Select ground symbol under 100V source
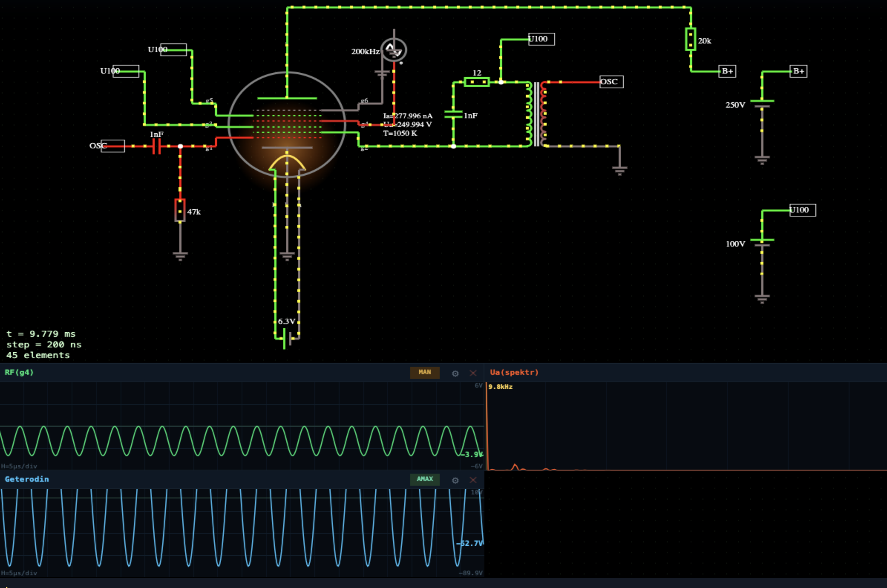 pos(762,299)
